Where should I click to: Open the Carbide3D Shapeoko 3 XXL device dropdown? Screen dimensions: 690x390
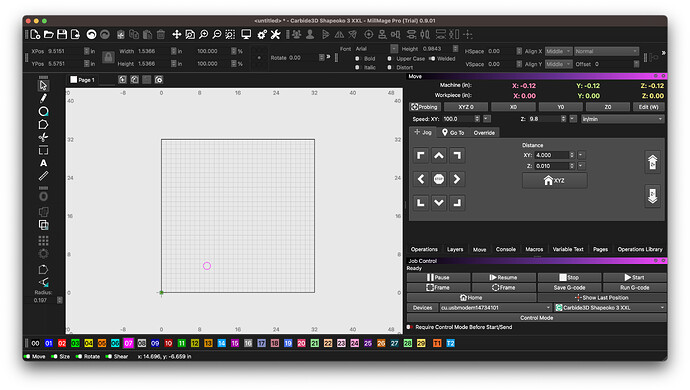pos(610,308)
